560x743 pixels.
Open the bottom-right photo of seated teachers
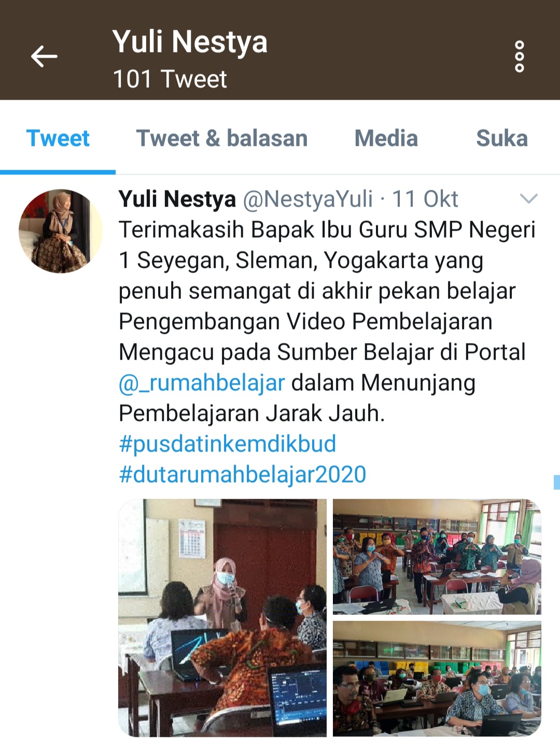(437, 679)
